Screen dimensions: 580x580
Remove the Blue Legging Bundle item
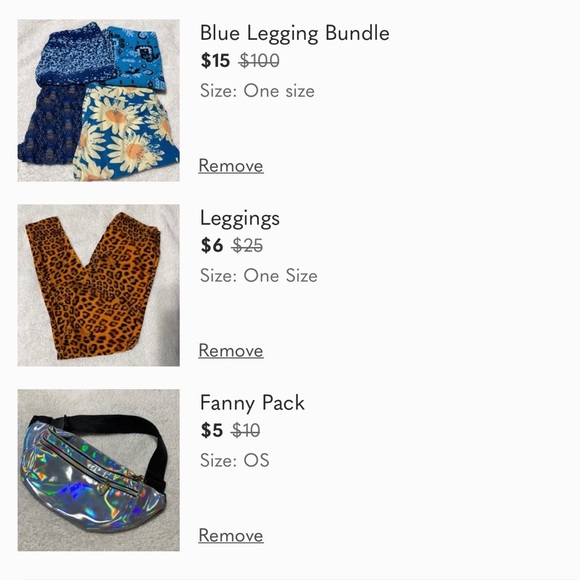[231, 166]
